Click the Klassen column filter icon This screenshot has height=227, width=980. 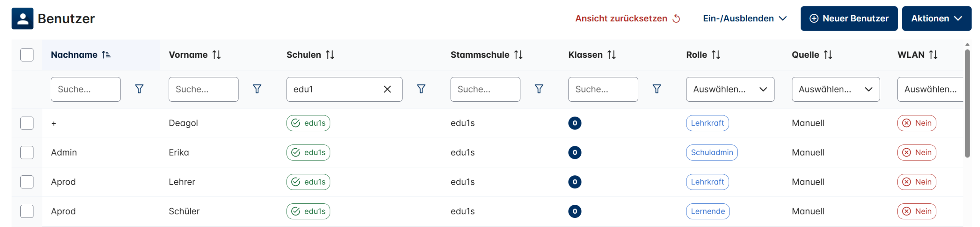657,89
